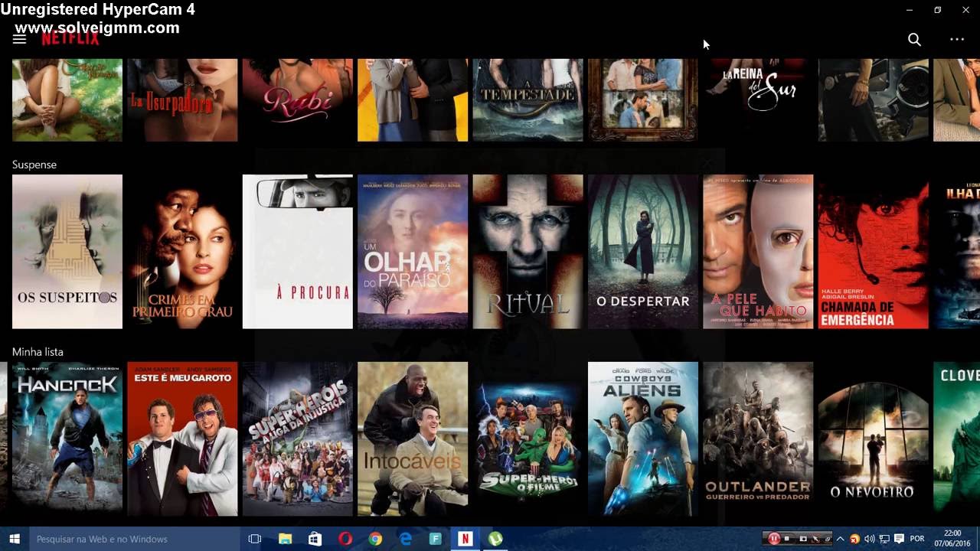Open Microsoft Edge from taskbar

(x=405, y=539)
